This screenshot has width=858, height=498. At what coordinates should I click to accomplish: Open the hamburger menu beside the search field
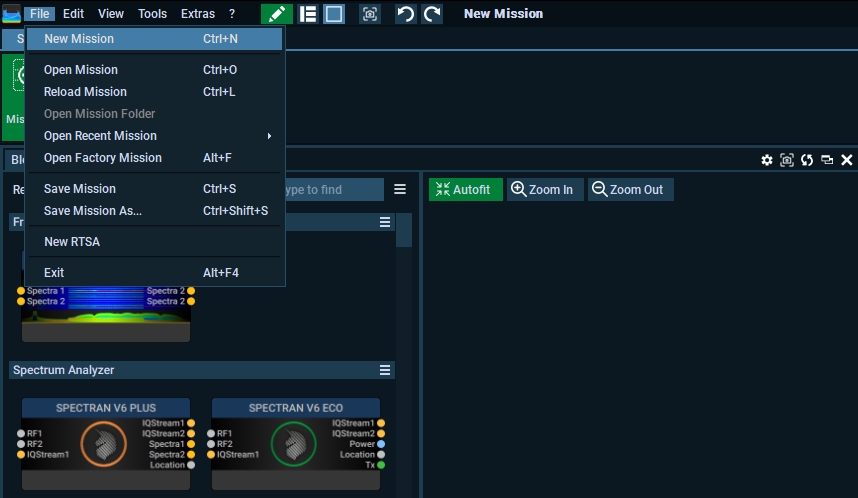[x=400, y=189]
